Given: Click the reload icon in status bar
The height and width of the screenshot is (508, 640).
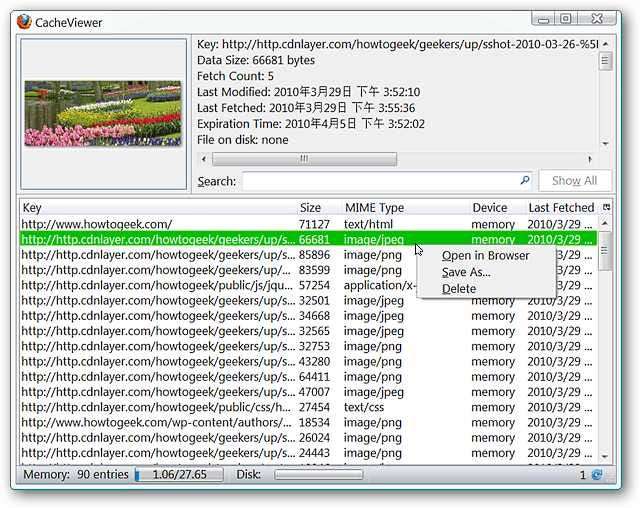Looking at the screenshot, I should pyautogui.click(x=597, y=475).
